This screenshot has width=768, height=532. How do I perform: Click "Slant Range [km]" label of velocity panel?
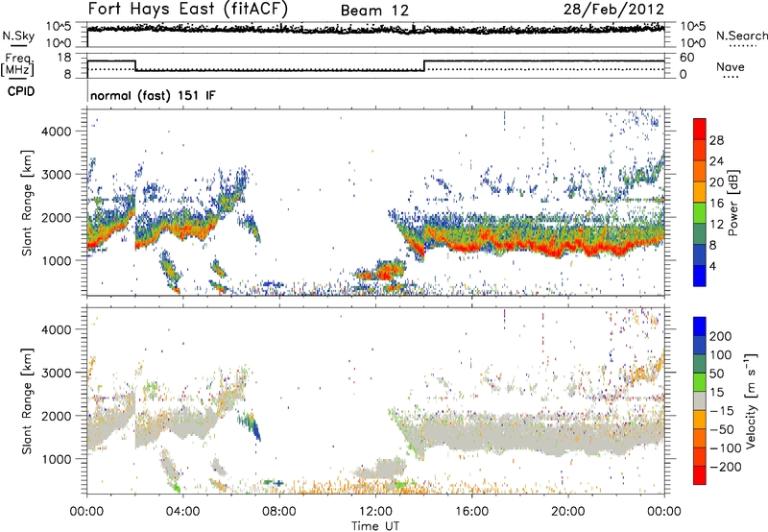pyautogui.click(x=27, y=401)
